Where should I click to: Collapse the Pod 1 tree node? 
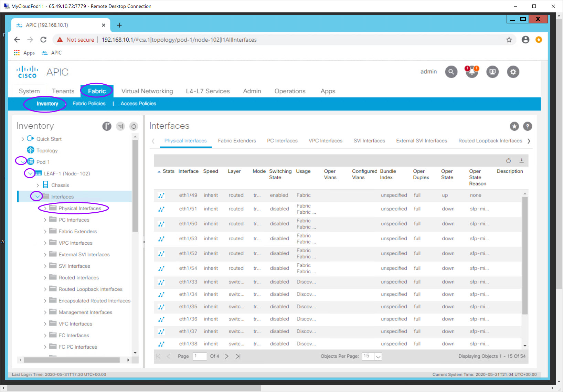coord(23,162)
